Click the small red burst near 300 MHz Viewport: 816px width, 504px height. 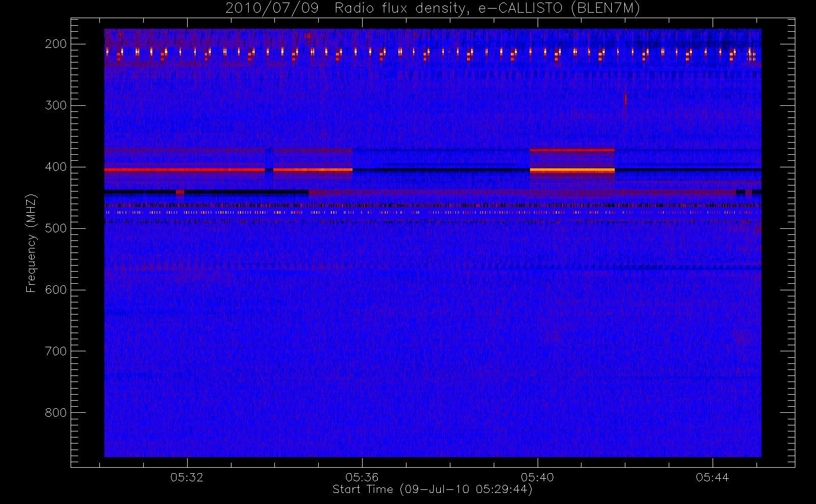pyautogui.click(x=625, y=99)
